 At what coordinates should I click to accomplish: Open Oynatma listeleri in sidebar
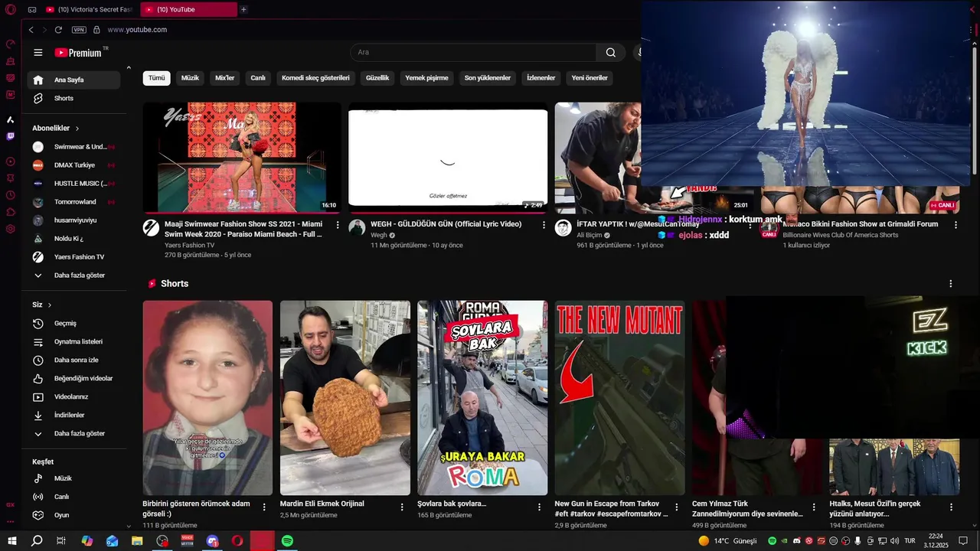coord(73,342)
